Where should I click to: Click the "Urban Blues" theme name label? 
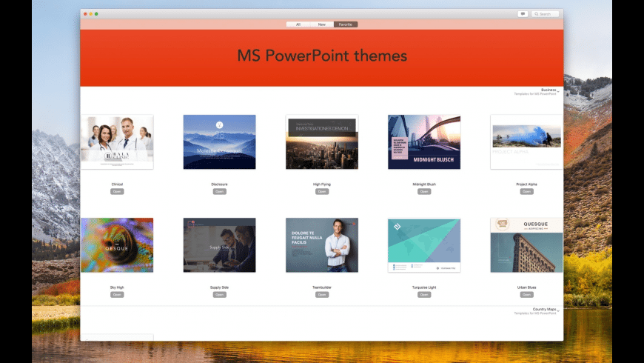(x=526, y=287)
